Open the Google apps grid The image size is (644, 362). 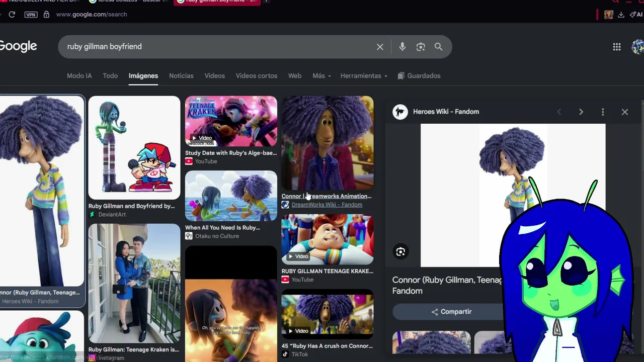[x=617, y=47]
